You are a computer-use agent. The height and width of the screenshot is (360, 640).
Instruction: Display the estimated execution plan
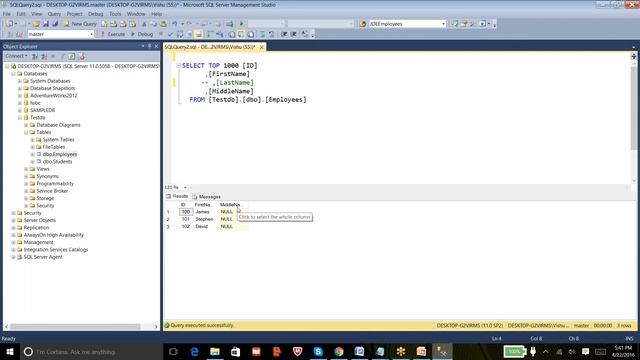tap(180, 34)
